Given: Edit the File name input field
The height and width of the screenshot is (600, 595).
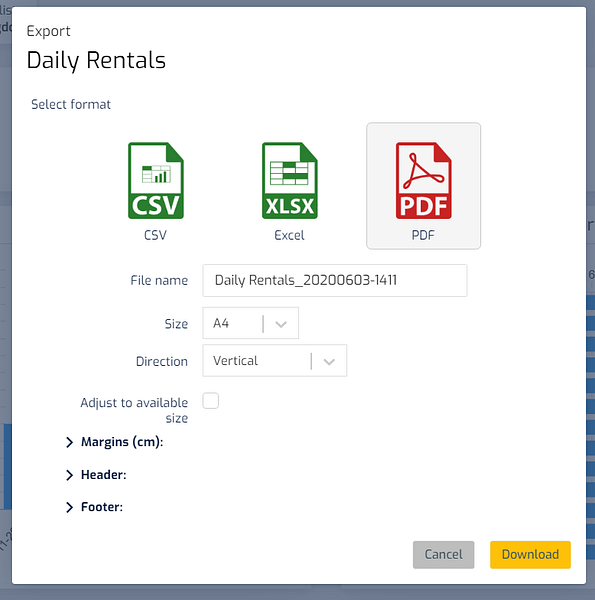Looking at the screenshot, I should (335, 280).
